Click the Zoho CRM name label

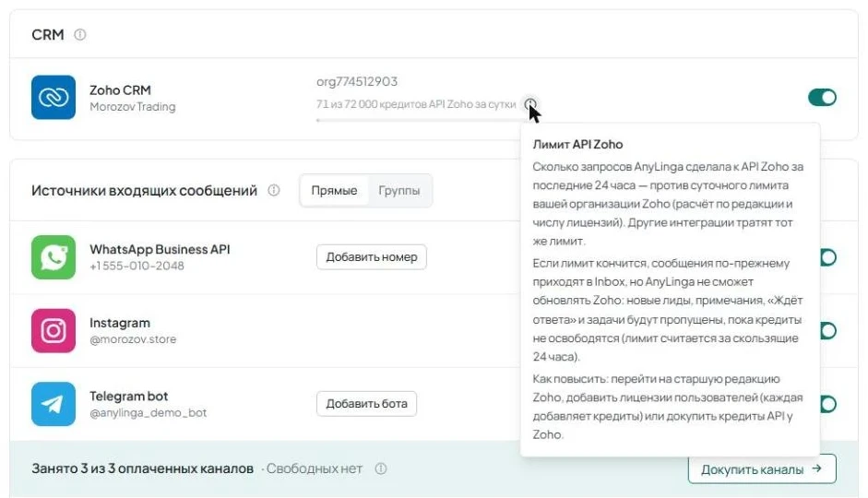[120, 90]
